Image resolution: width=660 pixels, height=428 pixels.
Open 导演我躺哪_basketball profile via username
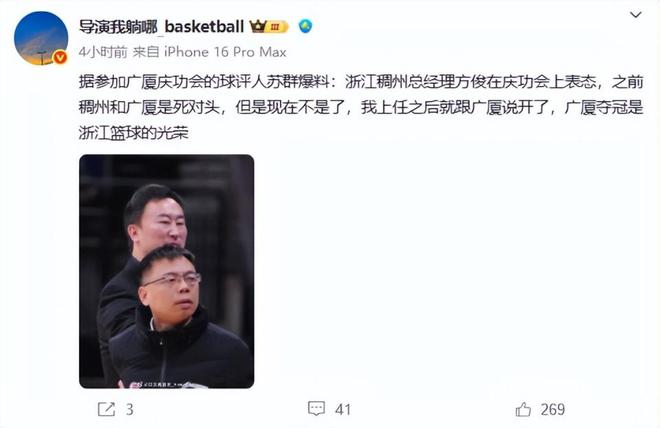click(x=162, y=27)
